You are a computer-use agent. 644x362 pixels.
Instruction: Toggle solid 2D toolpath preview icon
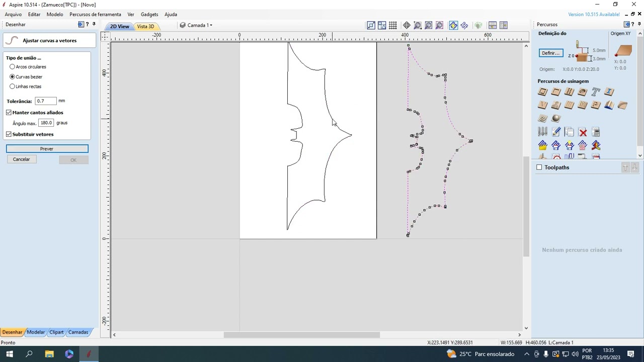pyautogui.click(x=453, y=25)
